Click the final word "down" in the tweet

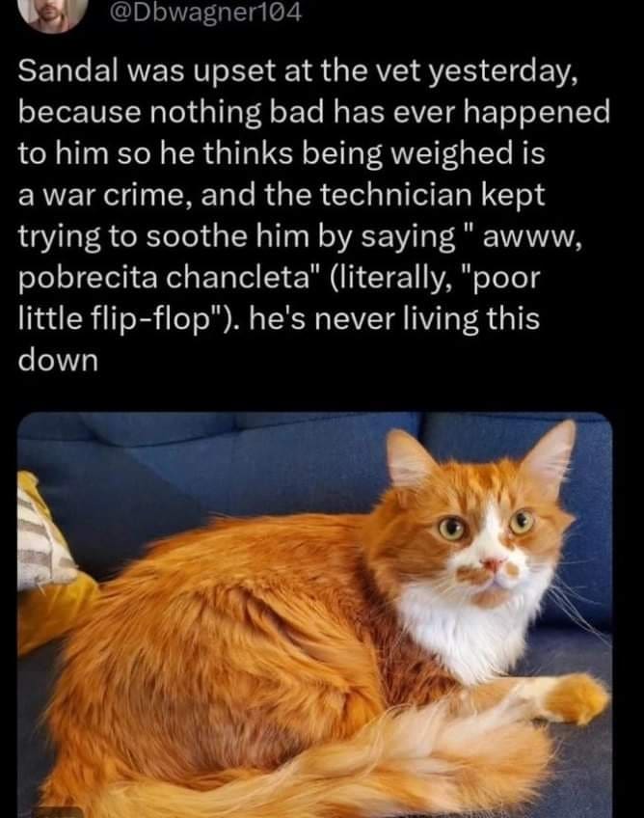tap(58, 360)
